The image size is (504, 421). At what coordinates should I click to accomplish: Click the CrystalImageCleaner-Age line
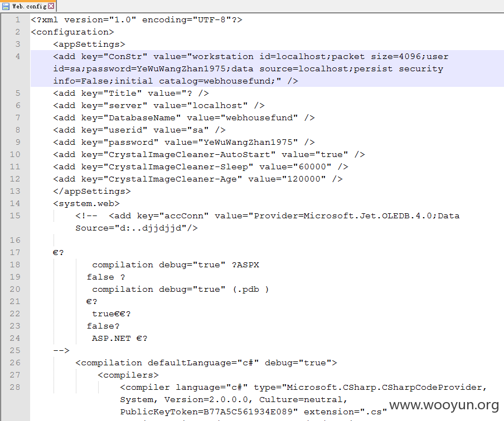(x=198, y=179)
